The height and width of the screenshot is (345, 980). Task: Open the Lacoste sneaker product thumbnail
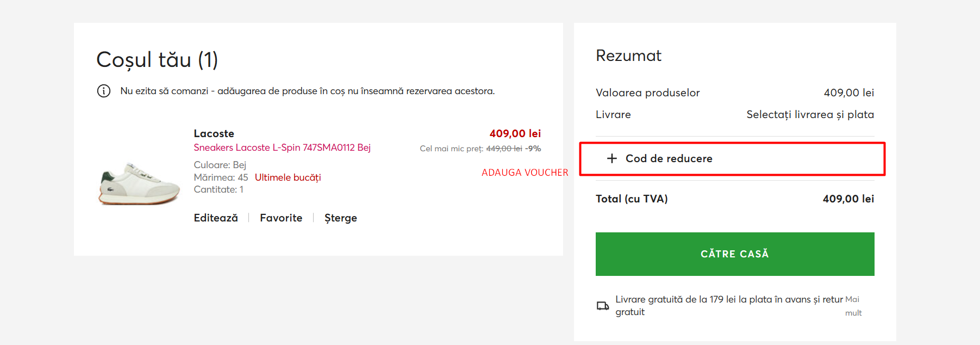point(139,183)
